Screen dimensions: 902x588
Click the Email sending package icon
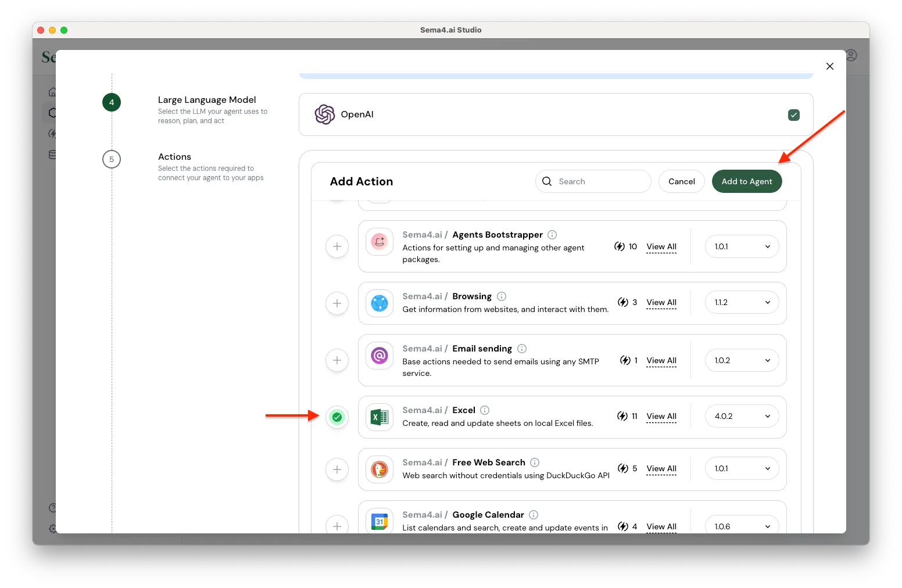click(380, 355)
